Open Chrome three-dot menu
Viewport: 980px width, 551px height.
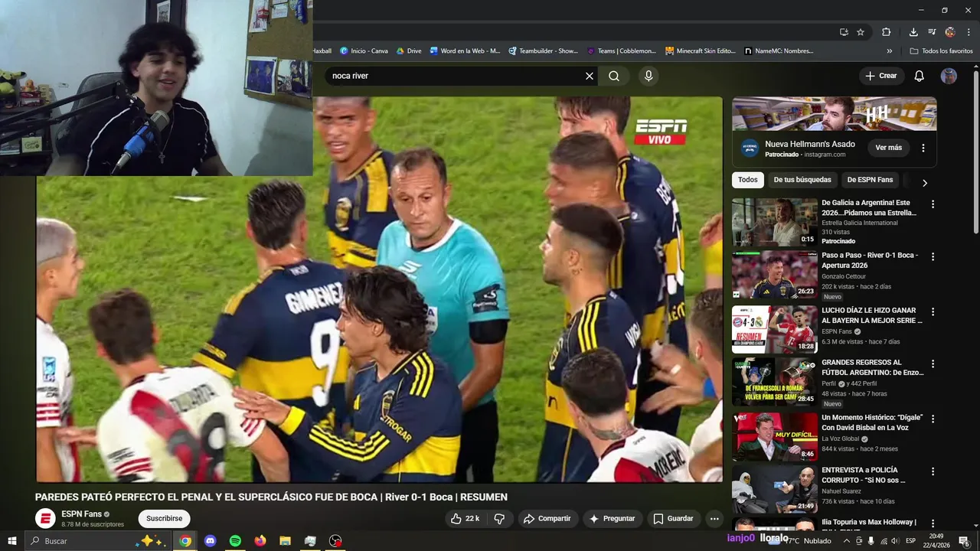click(969, 32)
